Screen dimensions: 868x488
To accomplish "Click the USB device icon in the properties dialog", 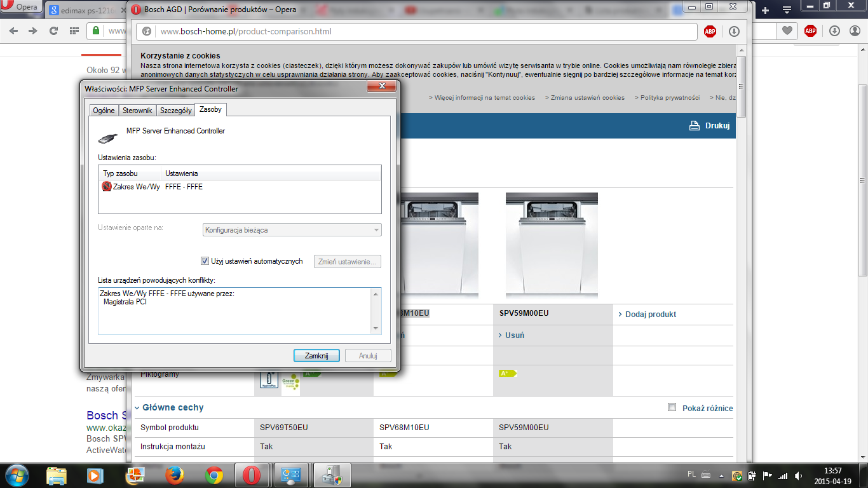I will pos(108,137).
